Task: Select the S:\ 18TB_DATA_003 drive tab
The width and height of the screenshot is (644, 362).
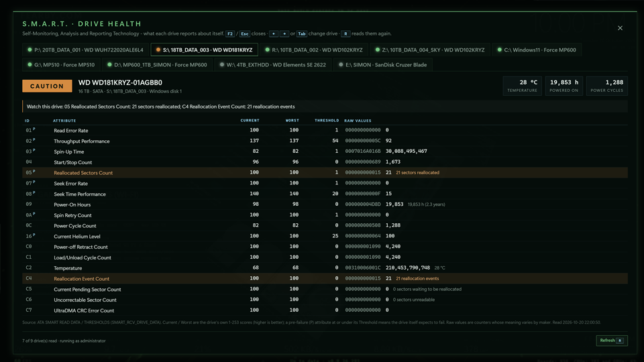Action: (x=204, y=50)
